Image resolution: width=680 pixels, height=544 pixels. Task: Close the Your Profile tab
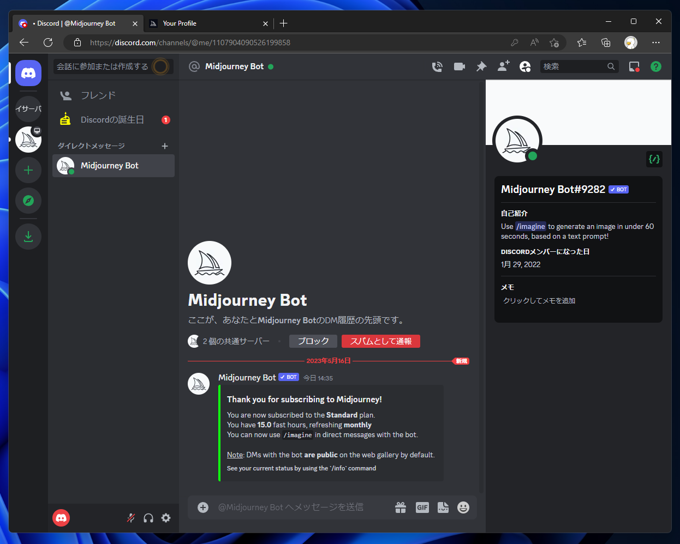click(x=265, y=23)
